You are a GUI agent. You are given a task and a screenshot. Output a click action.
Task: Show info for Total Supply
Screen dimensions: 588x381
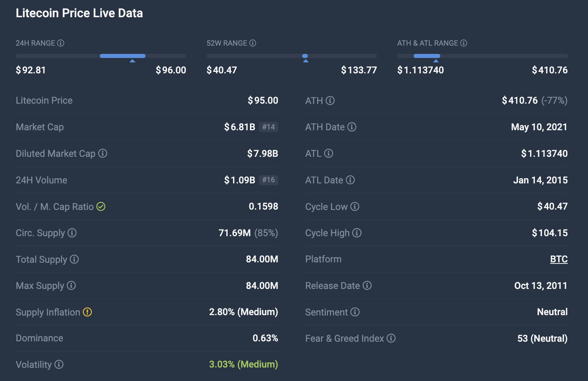coord(74,259)
